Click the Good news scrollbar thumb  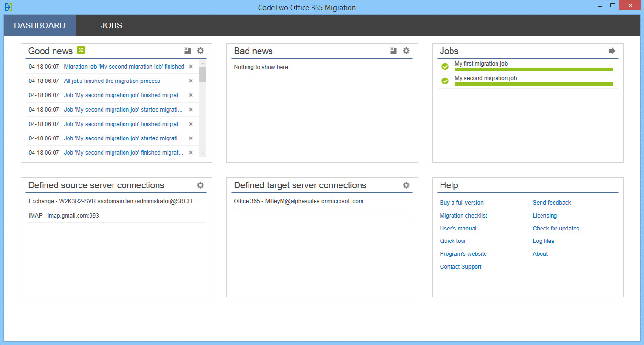click(x=203, y=74)
